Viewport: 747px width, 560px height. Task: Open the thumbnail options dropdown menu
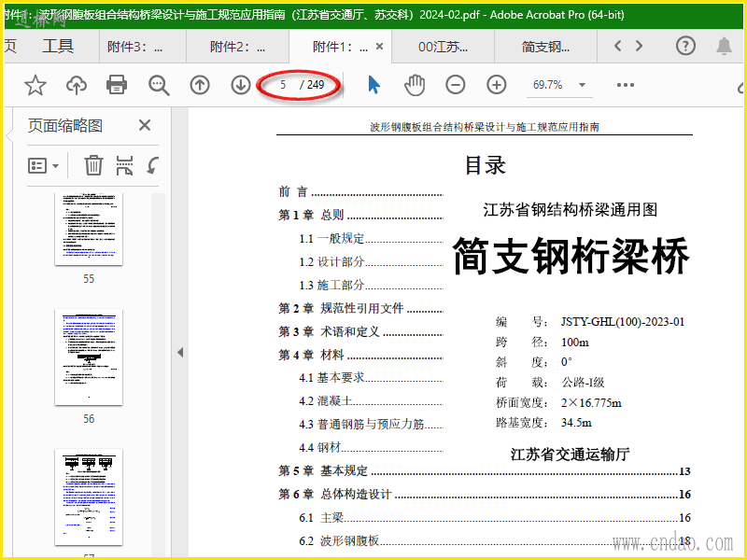[x=43, y=166]
